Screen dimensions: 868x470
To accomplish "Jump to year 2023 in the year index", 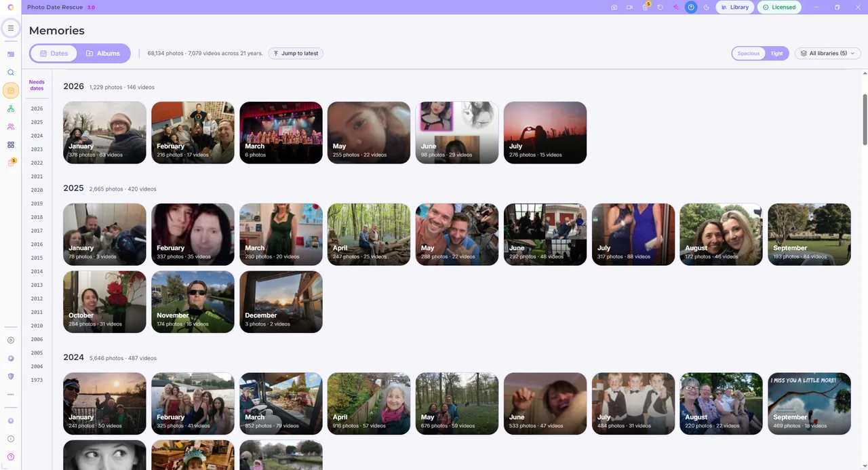I will [x=37, y=149].
